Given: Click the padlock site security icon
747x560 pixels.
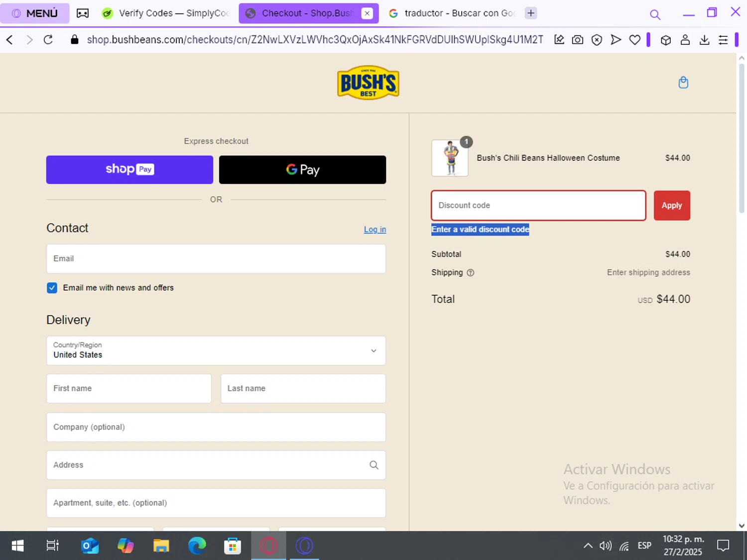Looking at the screenshot, I should point(75,40).
